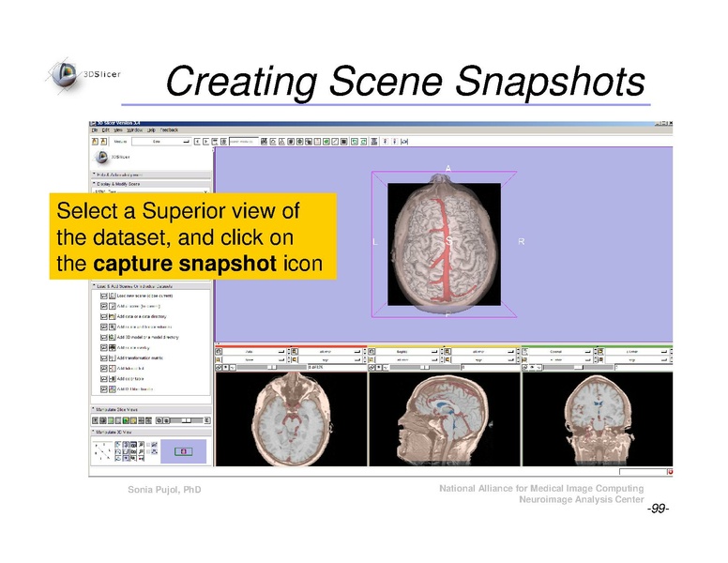Open green slice Coronal orientation dropdown

[x=560, y=352]
